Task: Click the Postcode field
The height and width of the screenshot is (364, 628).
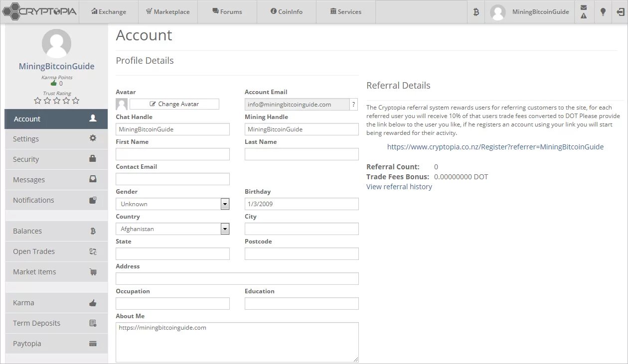Action: point(302,254)
